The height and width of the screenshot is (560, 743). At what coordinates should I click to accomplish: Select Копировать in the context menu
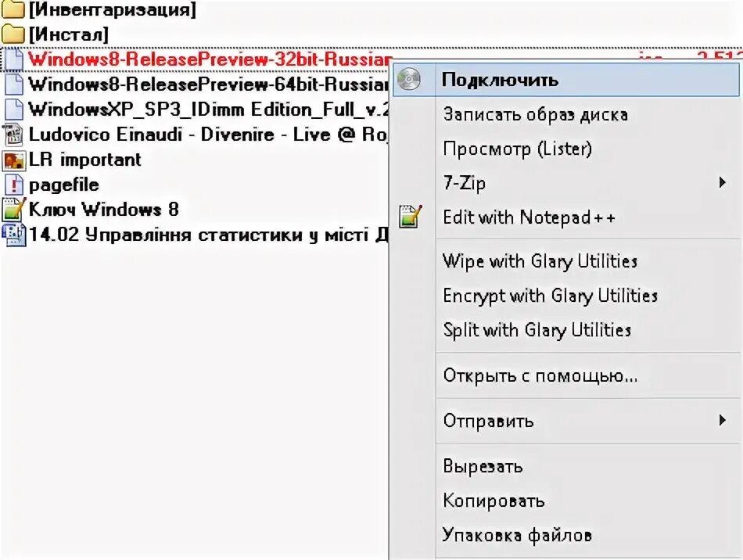566,501
